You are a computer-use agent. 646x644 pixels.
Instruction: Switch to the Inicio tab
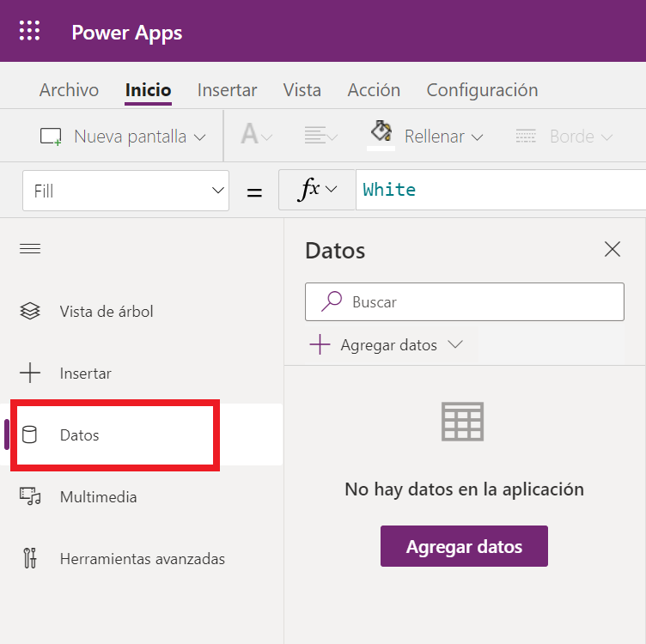tap(148, 90)
